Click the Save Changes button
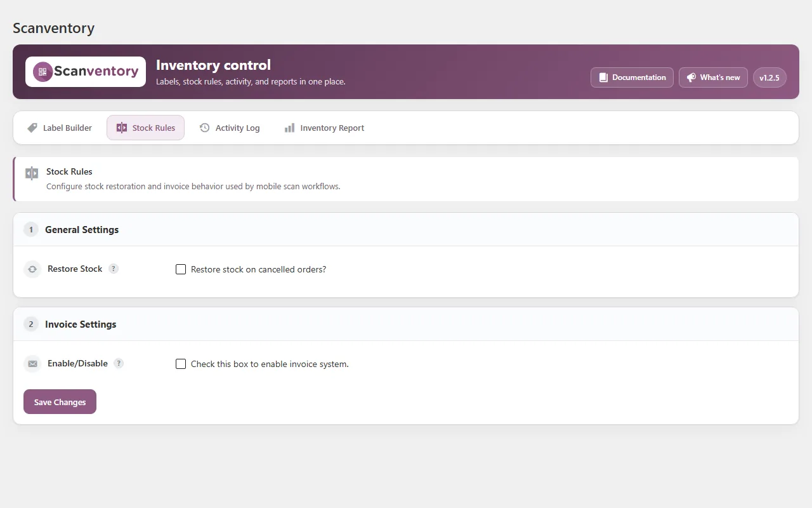The image size is (812, 508). [60, 402]
